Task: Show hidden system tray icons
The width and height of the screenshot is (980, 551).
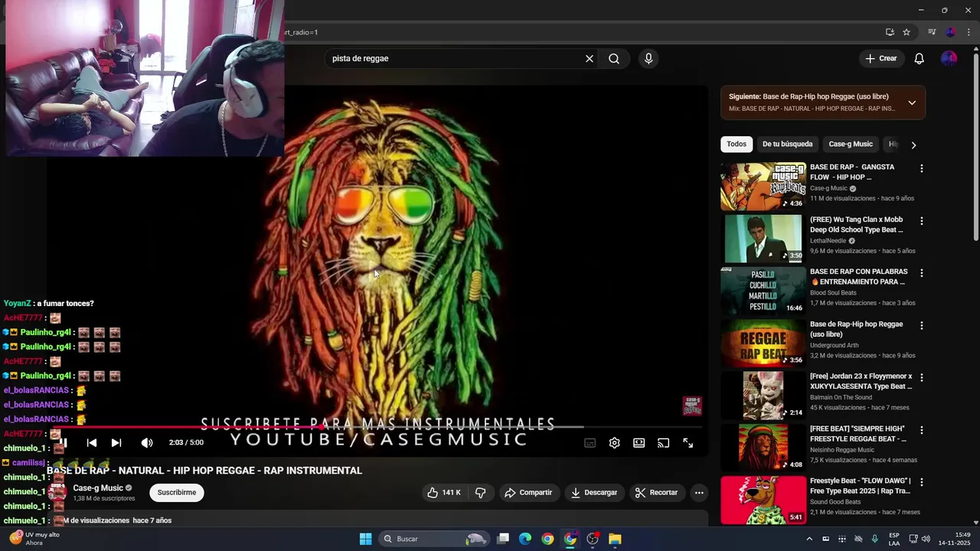Action: 809,539
